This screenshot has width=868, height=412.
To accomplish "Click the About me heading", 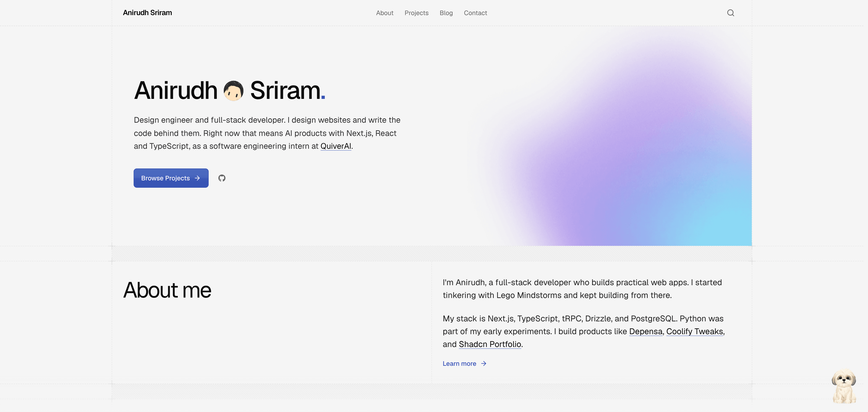I will (167, 290).
